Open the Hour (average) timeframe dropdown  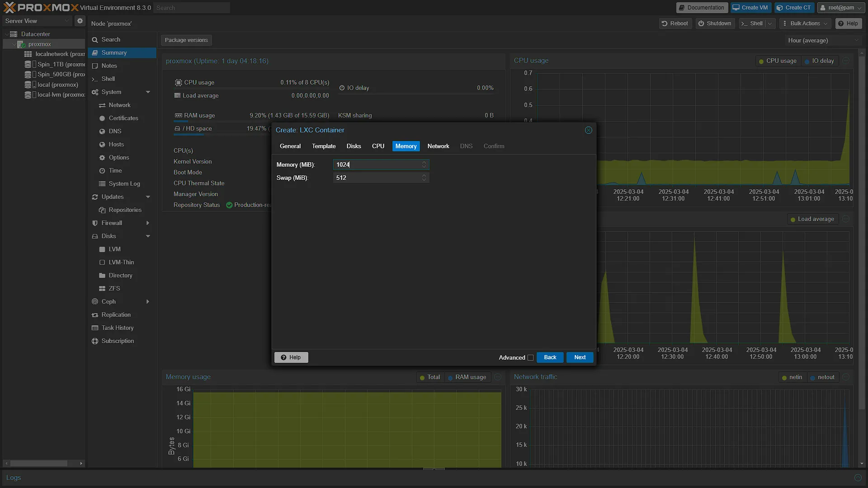[x=823, y=40]
